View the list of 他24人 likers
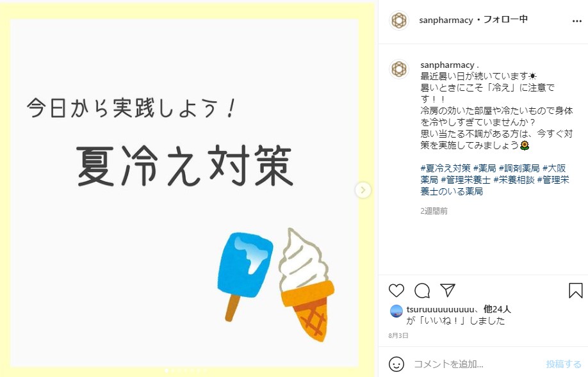This screenshot has width=588, height=377. click(x=497, y=309)
